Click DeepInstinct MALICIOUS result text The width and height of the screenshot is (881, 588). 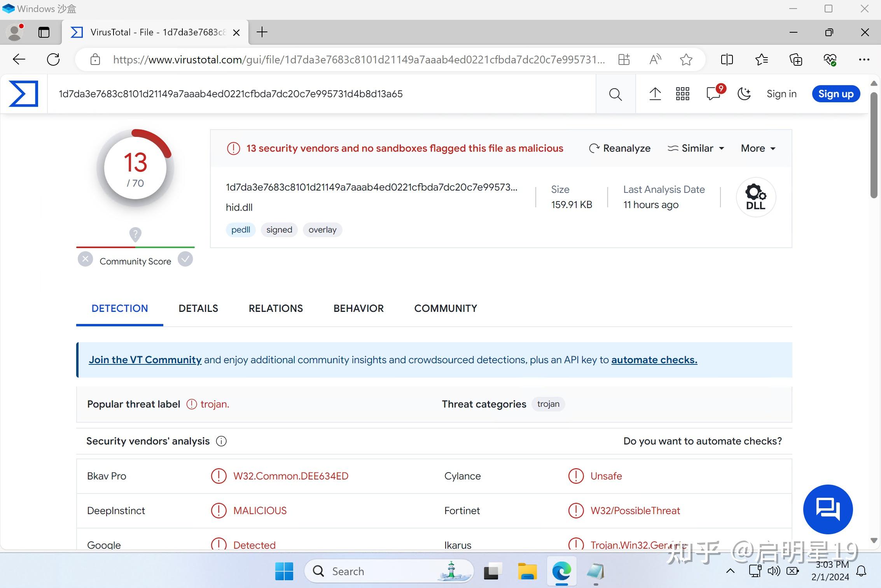pos(260,511)
